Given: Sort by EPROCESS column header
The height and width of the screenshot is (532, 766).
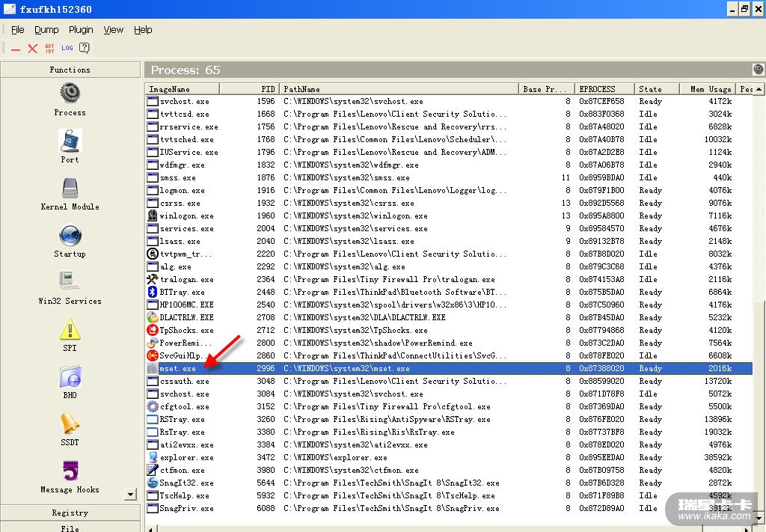Looking at the screenshot, I should point(604,89).
